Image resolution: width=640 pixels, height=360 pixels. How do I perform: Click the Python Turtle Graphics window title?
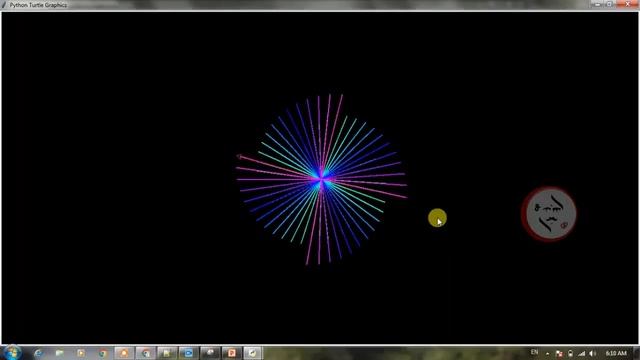point(38,5)
